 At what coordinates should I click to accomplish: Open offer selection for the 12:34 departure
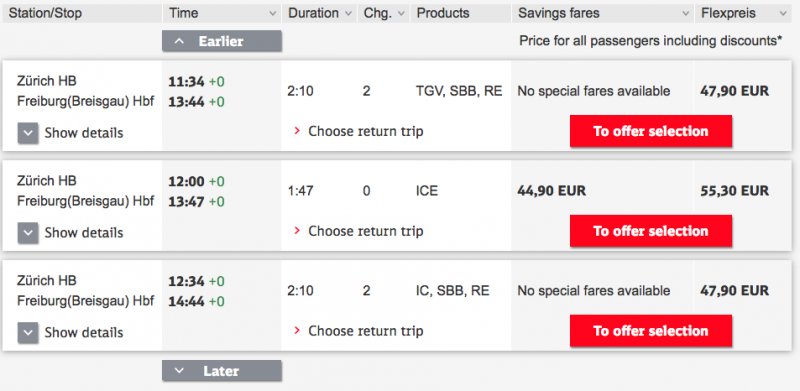651,331
